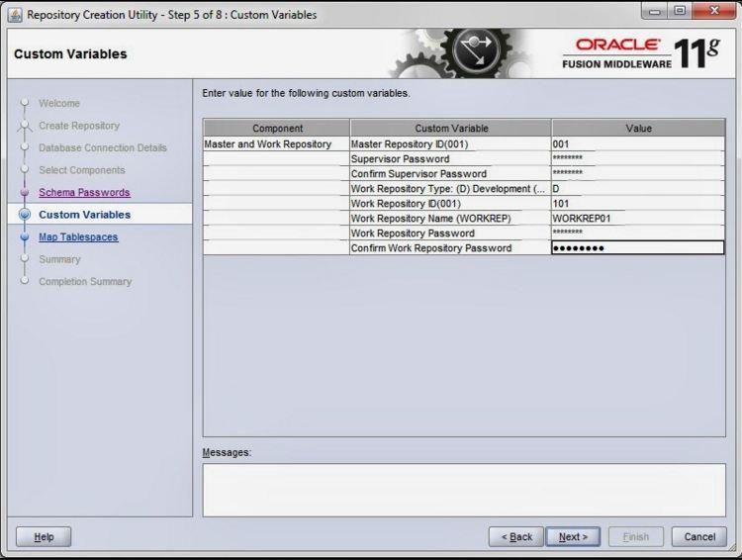This screenshot has width=742, height=560.
Task: Select the Supervisor Password label cell
Action: click(x=450, y=158)
